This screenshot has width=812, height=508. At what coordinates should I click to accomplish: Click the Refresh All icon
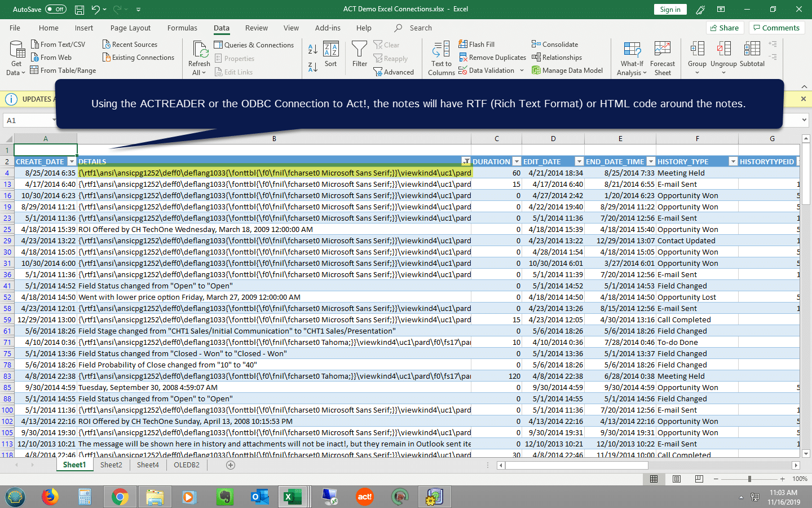click(199, 50)
